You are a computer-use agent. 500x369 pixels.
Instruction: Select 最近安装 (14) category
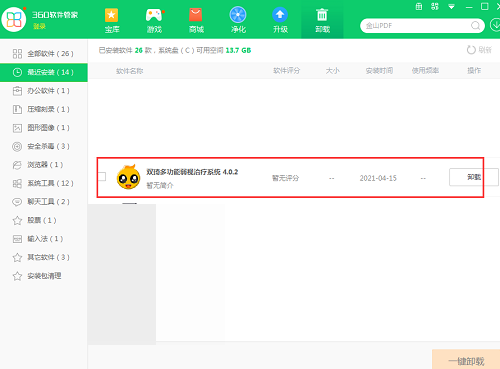tap(44, 72)
